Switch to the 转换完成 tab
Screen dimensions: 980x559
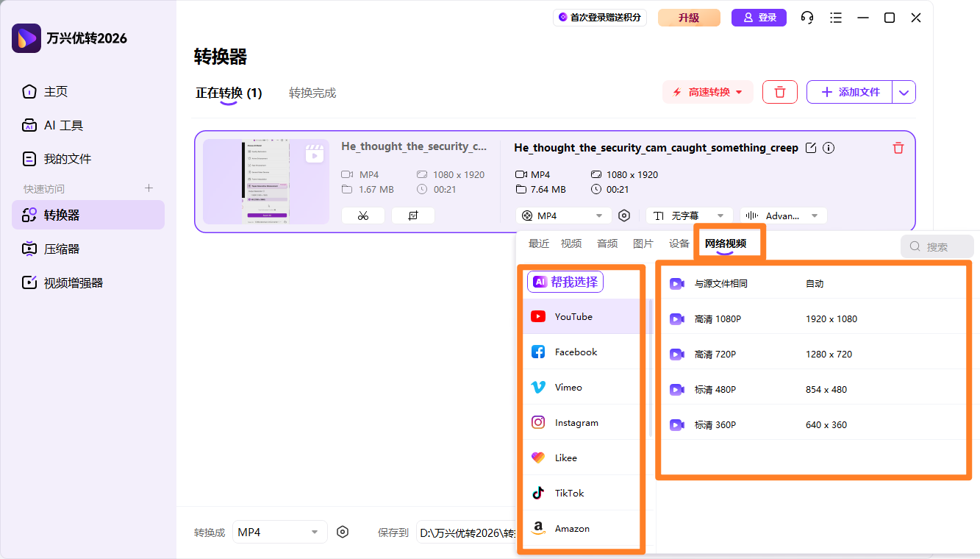(312, 92)
